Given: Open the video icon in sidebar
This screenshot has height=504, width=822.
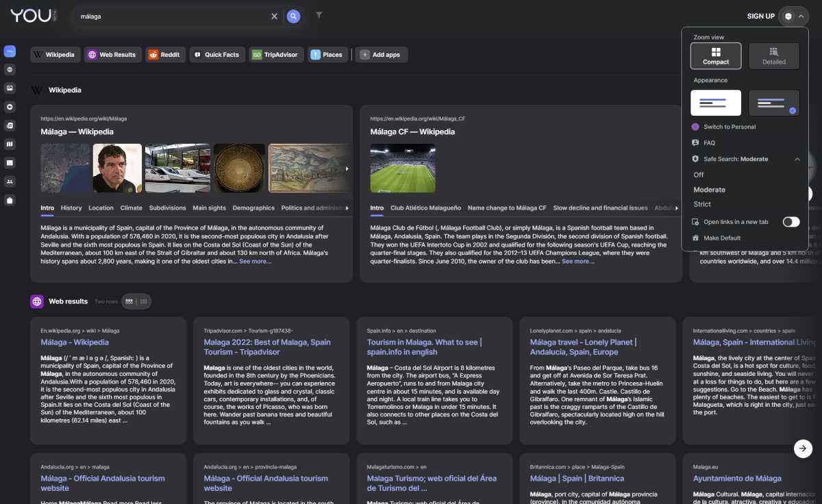Looking at the screenshot, I should coord(10,163).
